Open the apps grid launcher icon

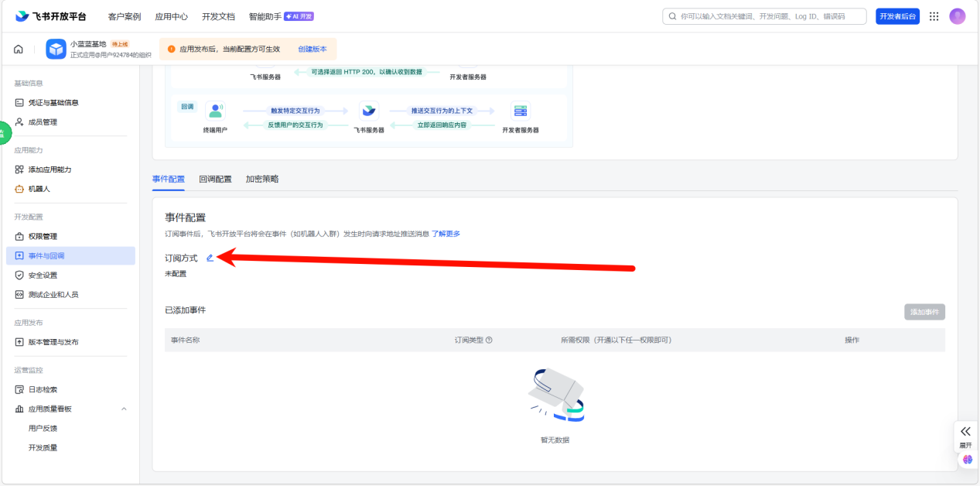(934, 15)
